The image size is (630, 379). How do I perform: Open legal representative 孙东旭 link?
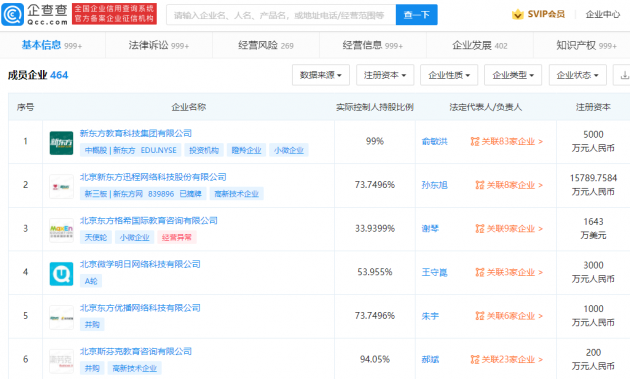pyautogui.click(x=434, y=185)
